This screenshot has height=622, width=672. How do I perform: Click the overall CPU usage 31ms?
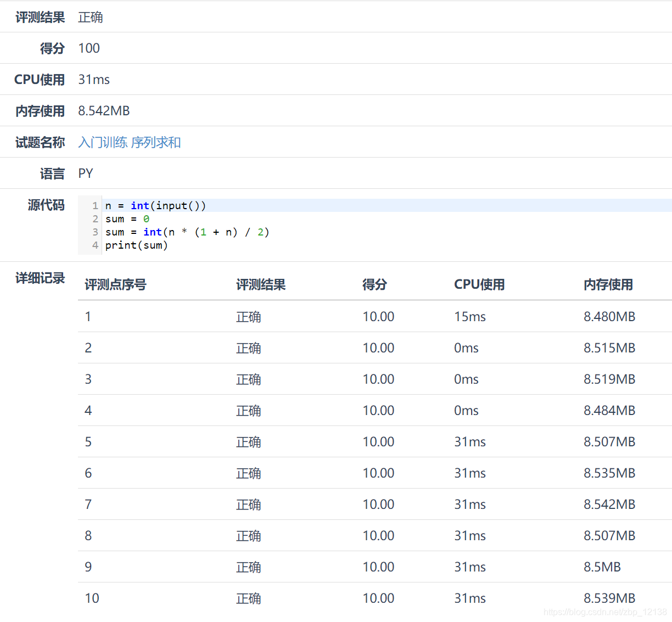[x=94, y=80]
